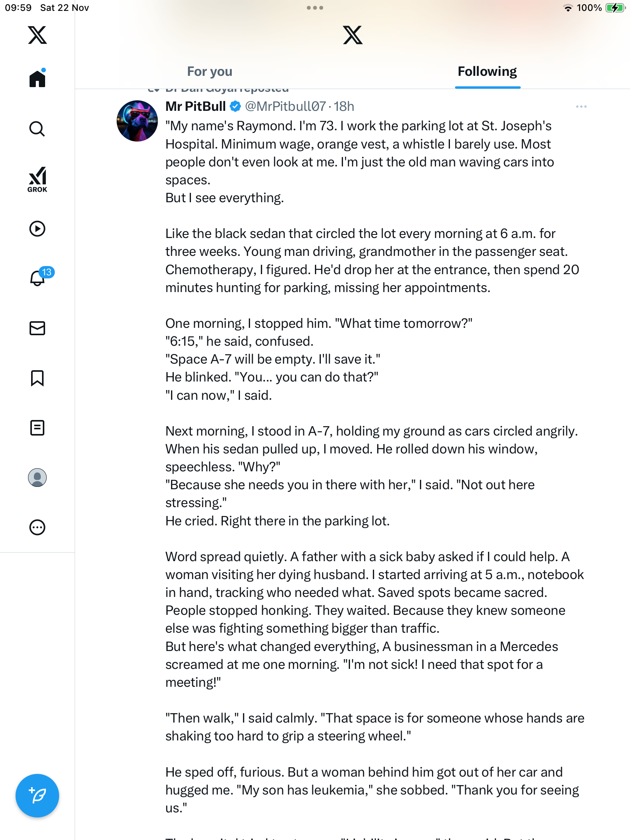Open Notifications bell with 13 badge

pyautogui.click(x=38, y=278)
